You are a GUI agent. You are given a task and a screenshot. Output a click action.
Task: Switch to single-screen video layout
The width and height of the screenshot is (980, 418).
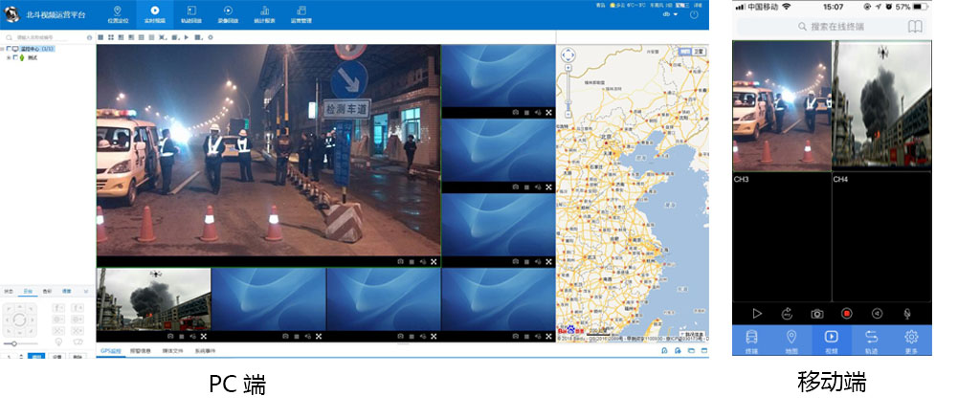(100, 37)
